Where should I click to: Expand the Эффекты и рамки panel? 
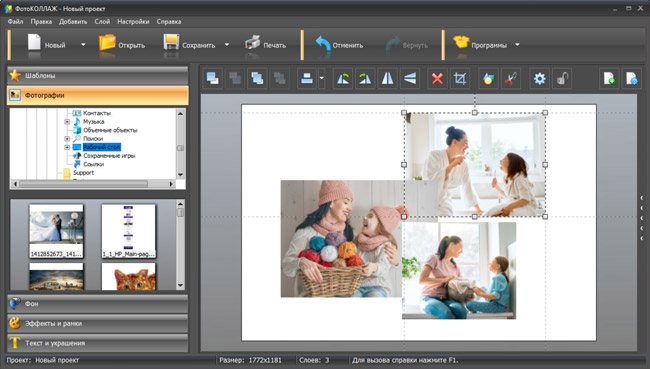[98, 323]
